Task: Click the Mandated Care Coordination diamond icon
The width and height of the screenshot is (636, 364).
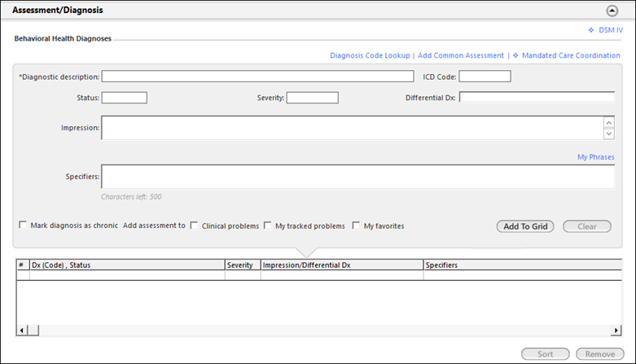Action: click(515, 55)
